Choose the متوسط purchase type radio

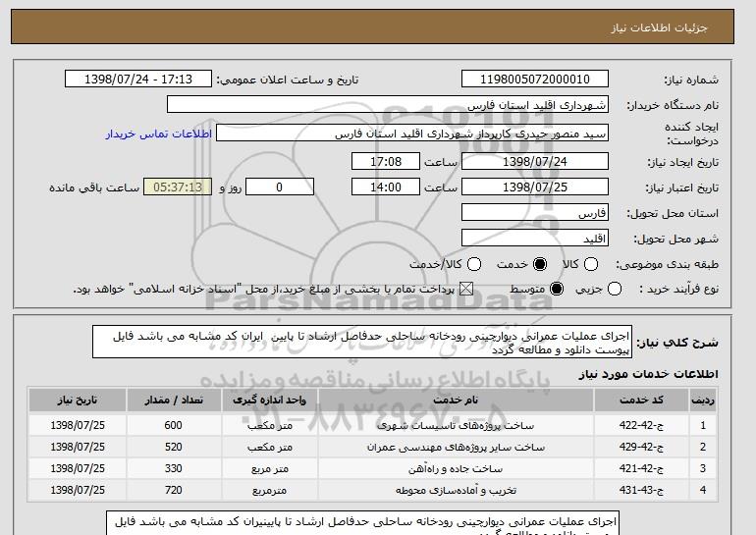[x=557, y=289]
